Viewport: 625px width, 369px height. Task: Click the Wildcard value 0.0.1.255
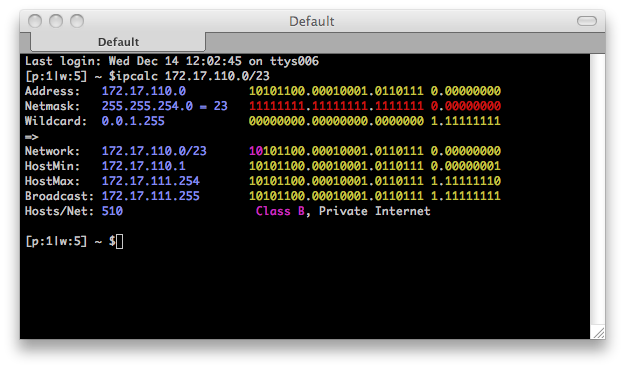click(133, 121)
